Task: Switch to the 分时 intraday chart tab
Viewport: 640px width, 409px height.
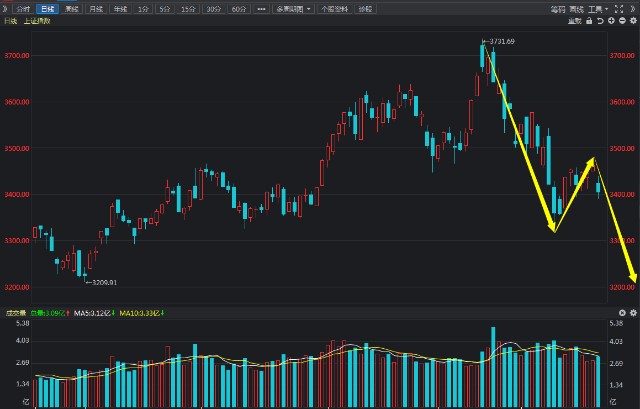Action: (24, 9)
